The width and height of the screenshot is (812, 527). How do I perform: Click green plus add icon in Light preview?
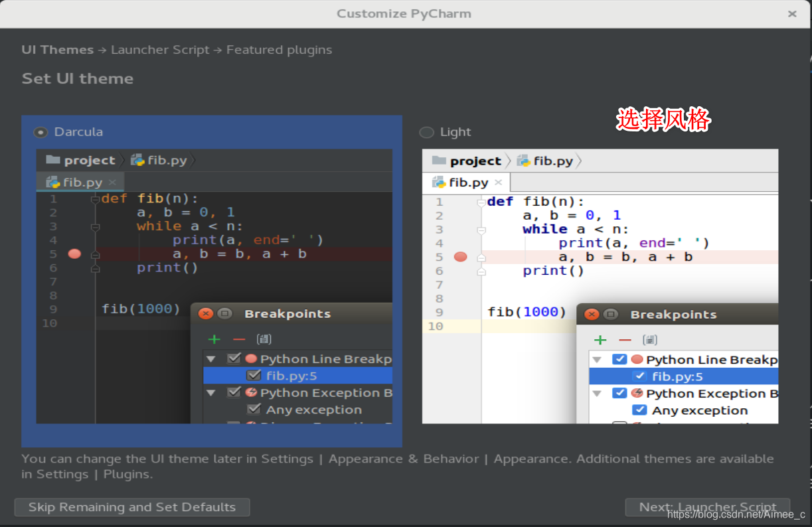click(x=600, y=340)
